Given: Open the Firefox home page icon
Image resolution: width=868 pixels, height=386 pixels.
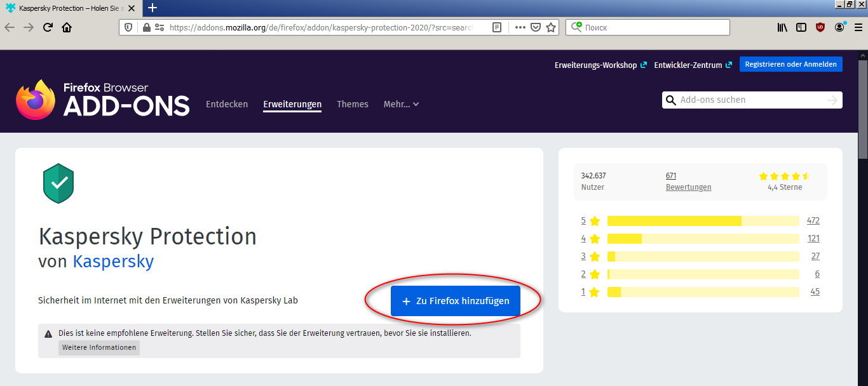Looking at the screenshot, I should click(67, 27).
